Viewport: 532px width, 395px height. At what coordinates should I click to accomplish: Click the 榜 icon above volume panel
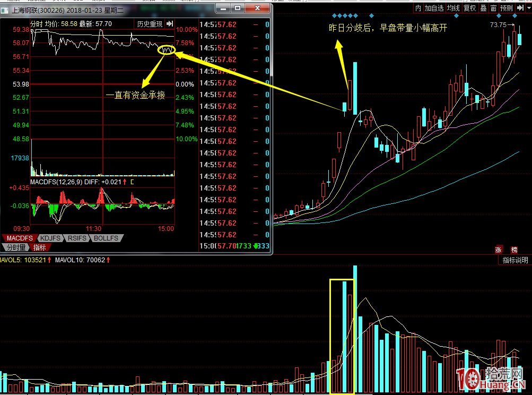(514, 250)
